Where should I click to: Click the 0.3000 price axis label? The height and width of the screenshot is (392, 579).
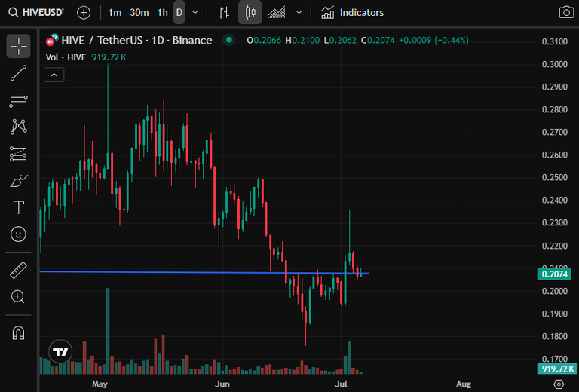point(554,64)
